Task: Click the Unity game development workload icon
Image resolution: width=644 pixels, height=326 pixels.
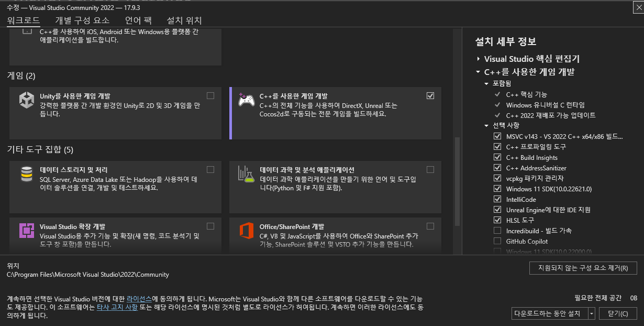Action: click(27, 100)
